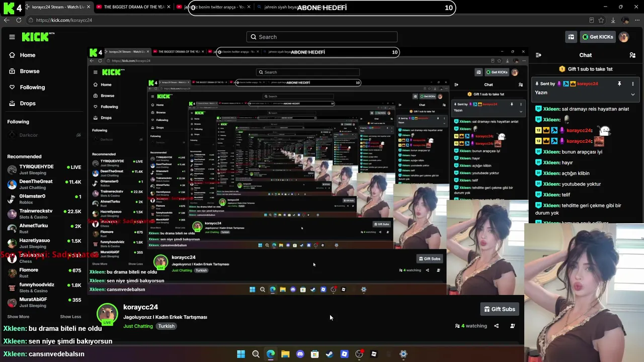Focus the Kick search field in the site header
The width and height of the screenshot is (644, 362).
coord(322,37)
